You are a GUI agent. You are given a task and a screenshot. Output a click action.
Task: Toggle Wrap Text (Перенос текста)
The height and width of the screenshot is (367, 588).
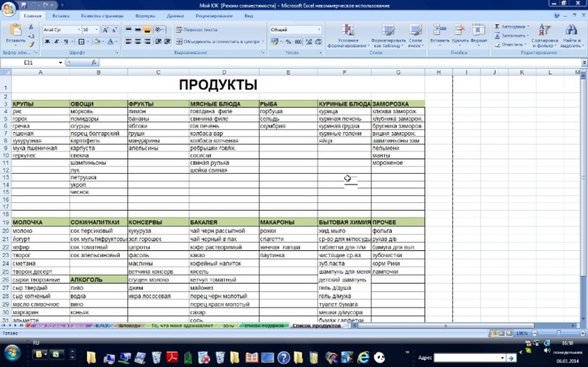[197, 29]
